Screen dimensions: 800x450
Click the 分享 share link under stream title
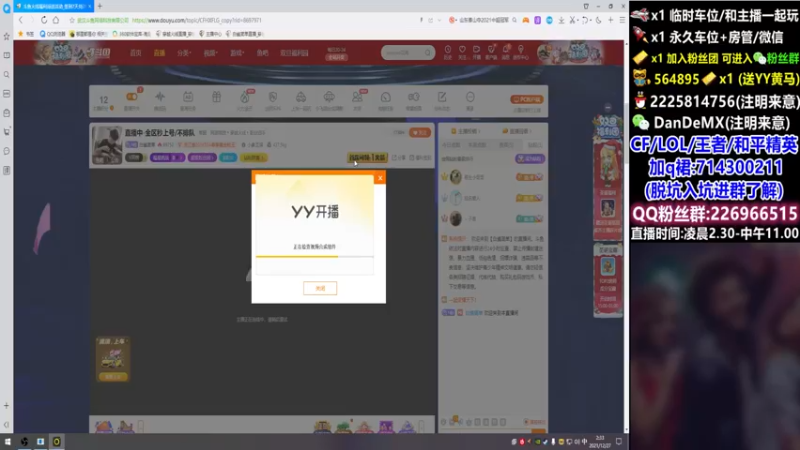398,158
